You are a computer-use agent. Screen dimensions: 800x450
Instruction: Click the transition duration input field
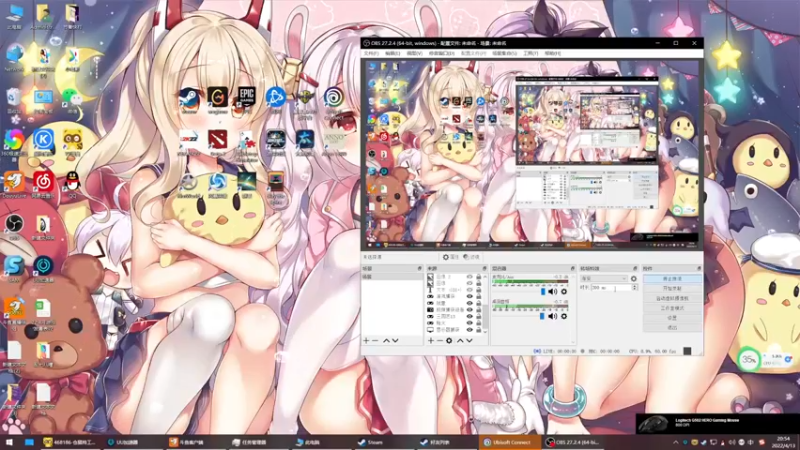click(611, 288)
